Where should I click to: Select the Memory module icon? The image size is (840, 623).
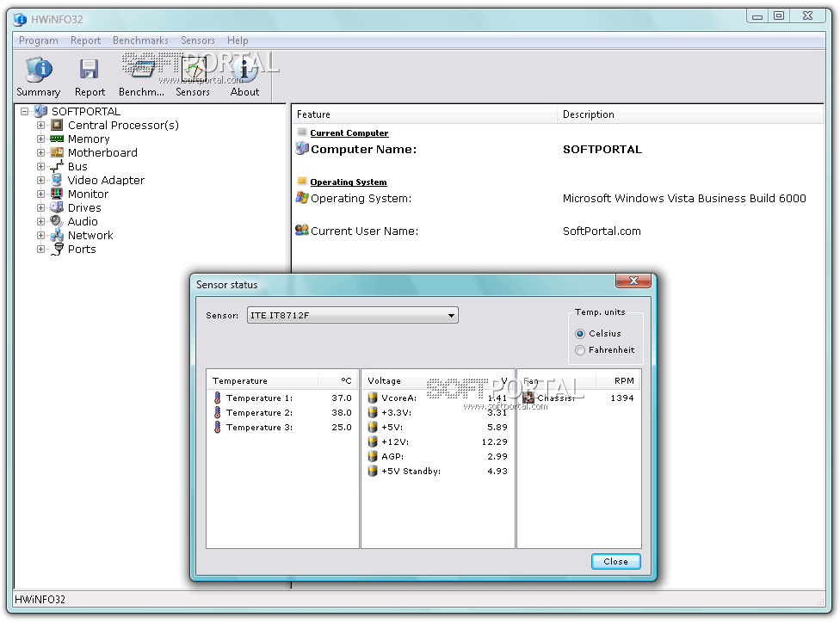57,139
